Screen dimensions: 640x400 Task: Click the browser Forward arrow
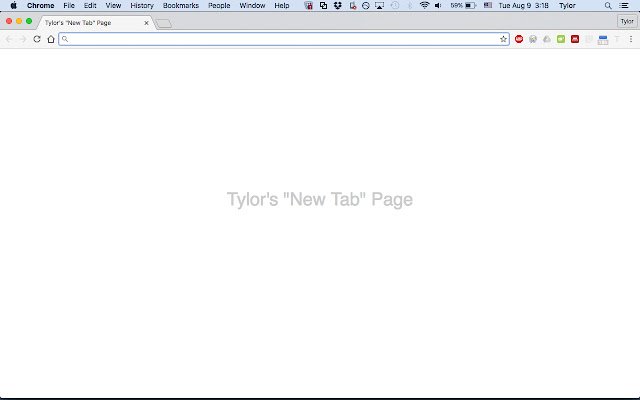pyautogui.click(x=23, y=39)
